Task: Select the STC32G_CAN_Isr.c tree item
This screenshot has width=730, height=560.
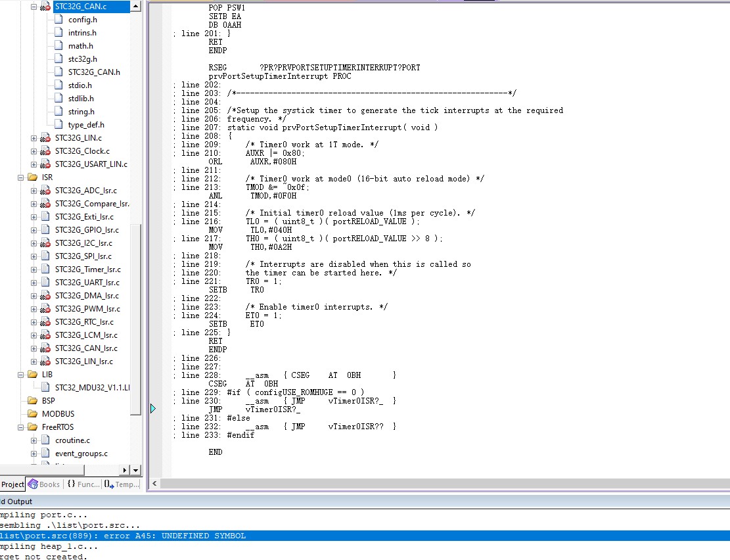Action: click(x=86, y=348)
